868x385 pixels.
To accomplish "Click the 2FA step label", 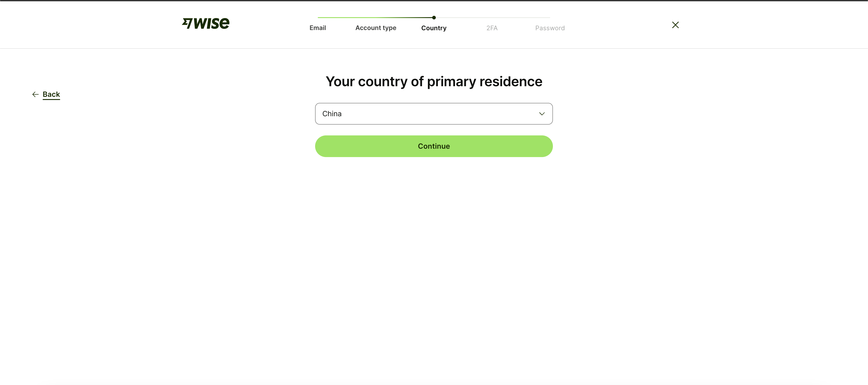I will 492,28.
